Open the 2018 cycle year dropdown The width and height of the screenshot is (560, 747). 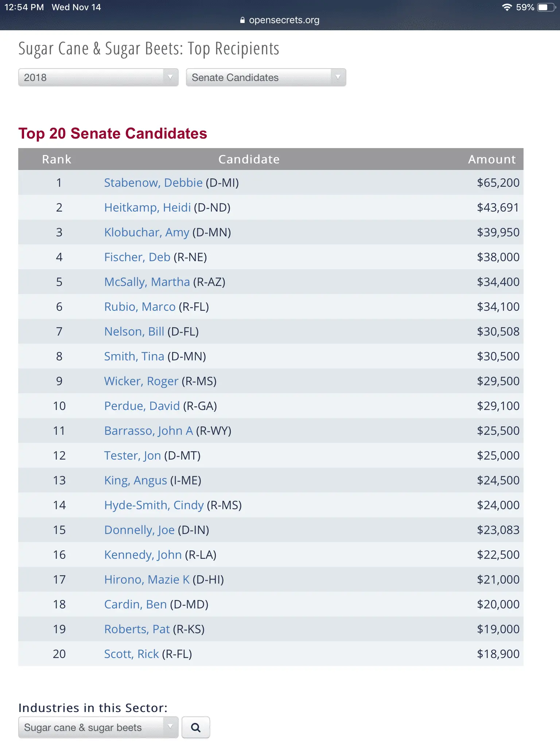(x=98, y=77)
